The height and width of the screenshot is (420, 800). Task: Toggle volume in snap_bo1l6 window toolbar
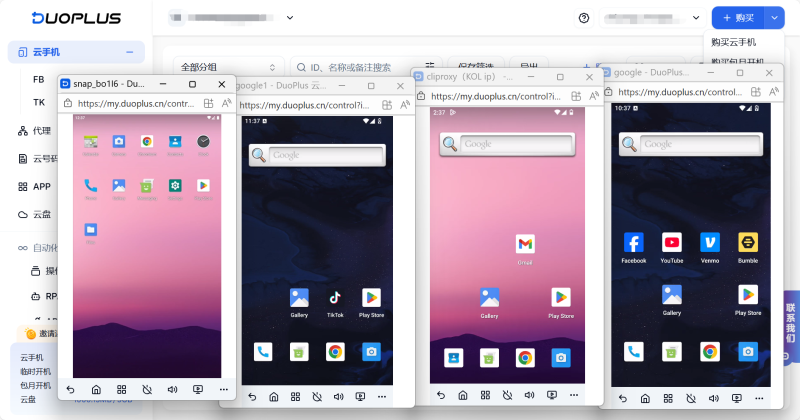click(x=172, y=389)
